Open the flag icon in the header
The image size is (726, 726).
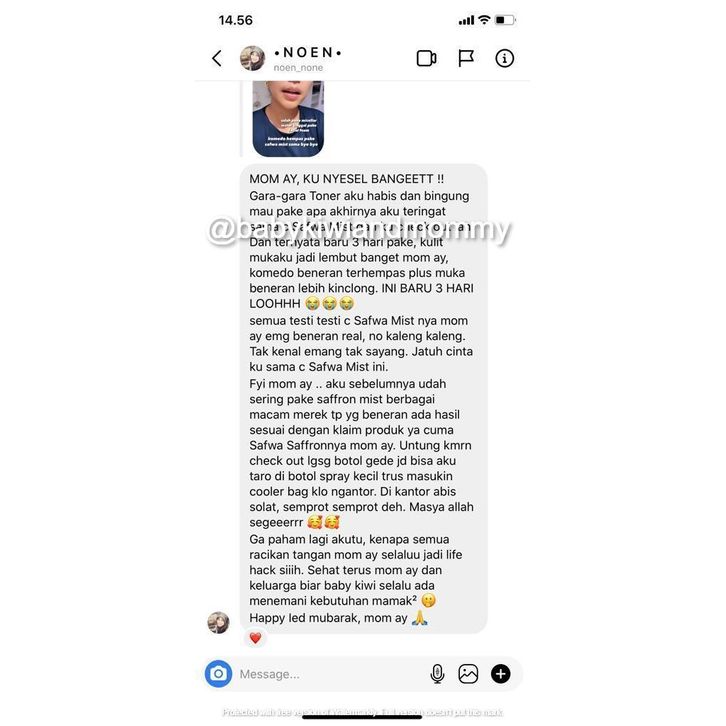(x=465, y=58)
